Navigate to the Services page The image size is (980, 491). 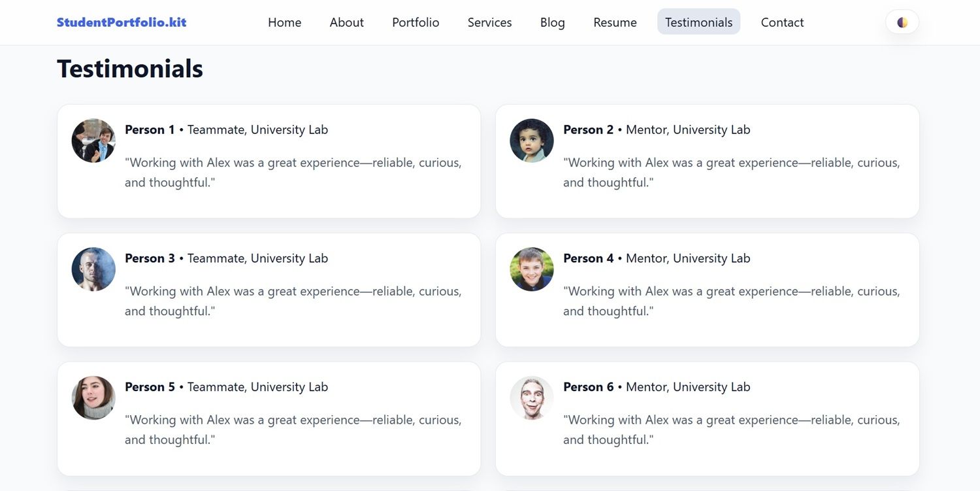coord(489,22)
